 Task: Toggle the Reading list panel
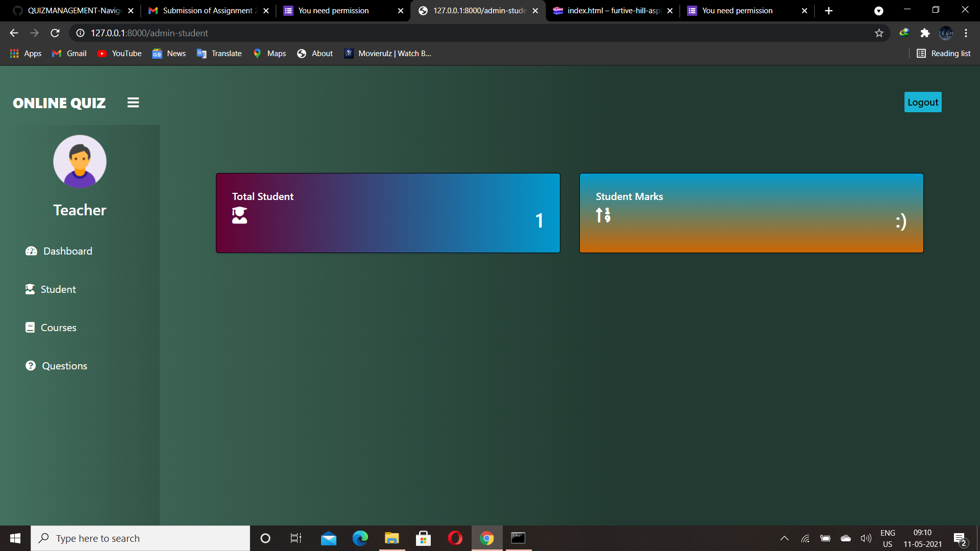[944, 53]
